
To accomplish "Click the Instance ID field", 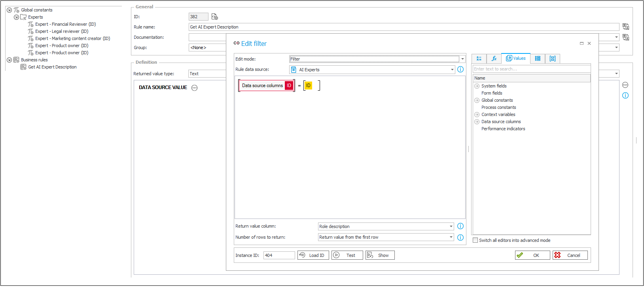I will [279, 255].
